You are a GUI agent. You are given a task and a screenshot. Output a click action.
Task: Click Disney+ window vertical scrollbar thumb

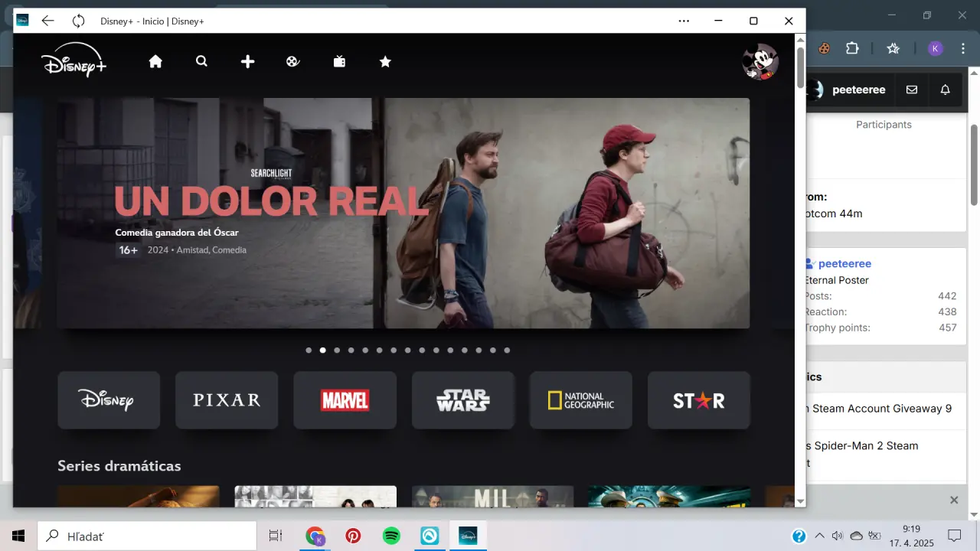pyautogui.click(x=801, y=67)
